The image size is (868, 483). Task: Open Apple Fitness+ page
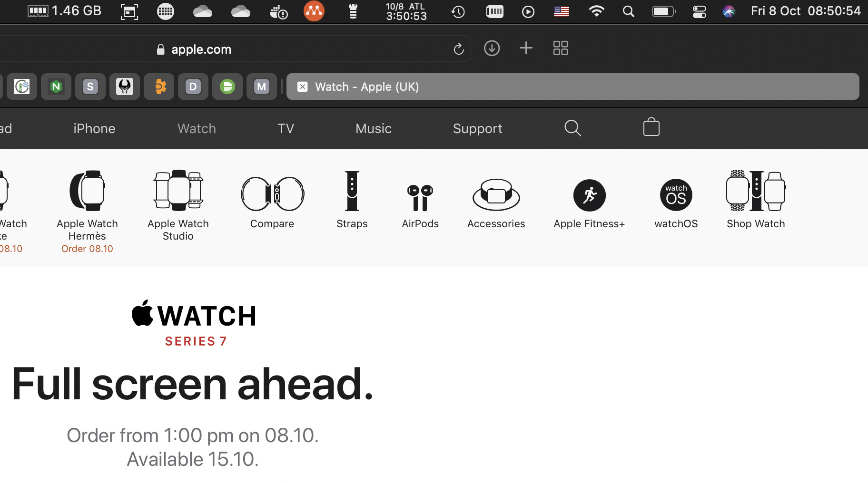(x=589, y=204)
